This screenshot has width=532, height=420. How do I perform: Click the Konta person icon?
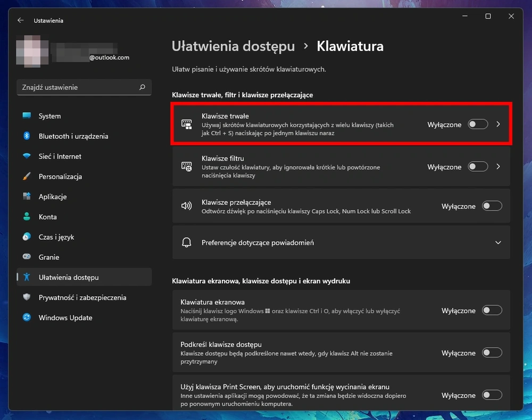[27, 216]
